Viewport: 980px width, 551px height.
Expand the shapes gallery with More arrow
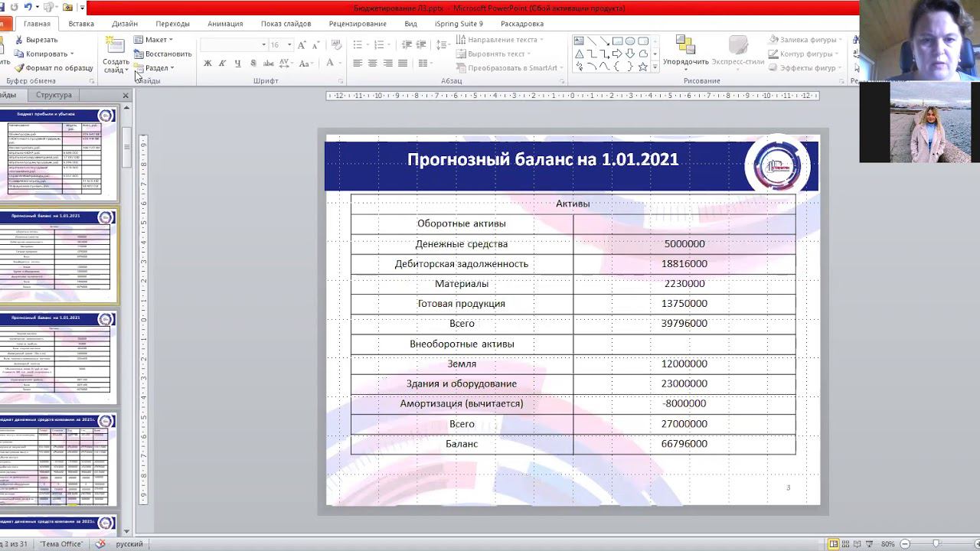pos(655,67)
